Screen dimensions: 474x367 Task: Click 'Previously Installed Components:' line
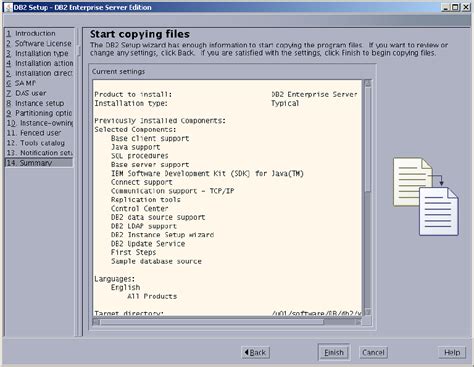[160, 121]
